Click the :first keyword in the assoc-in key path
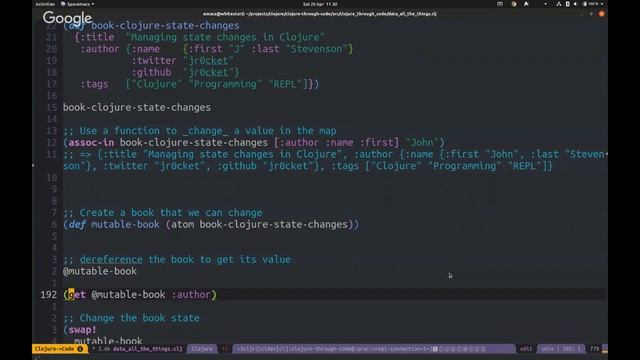640x360 pixels. tap(376, 142)
